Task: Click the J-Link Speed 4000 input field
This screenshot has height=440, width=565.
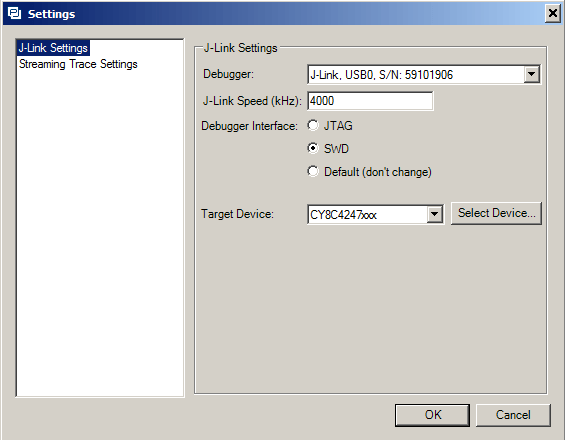Action: coord(370,101)
